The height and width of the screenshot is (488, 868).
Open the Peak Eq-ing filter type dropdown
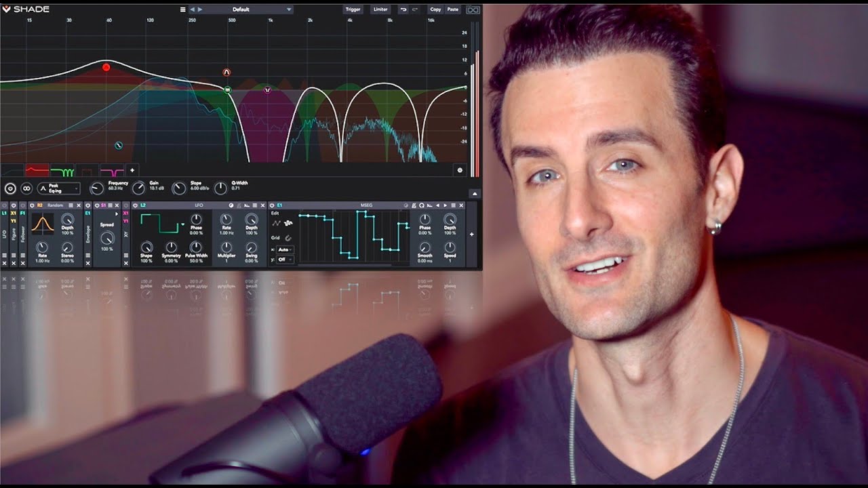coord(59,188)
